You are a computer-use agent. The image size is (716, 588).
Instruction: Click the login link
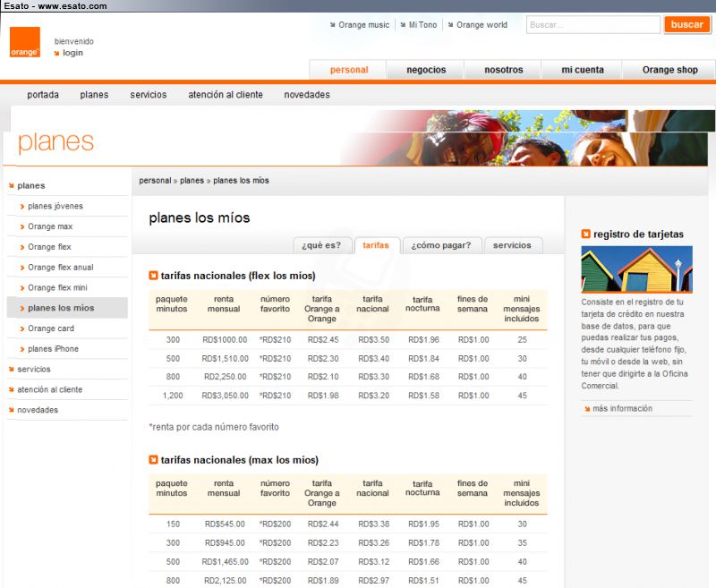click(x=72, y=53)
